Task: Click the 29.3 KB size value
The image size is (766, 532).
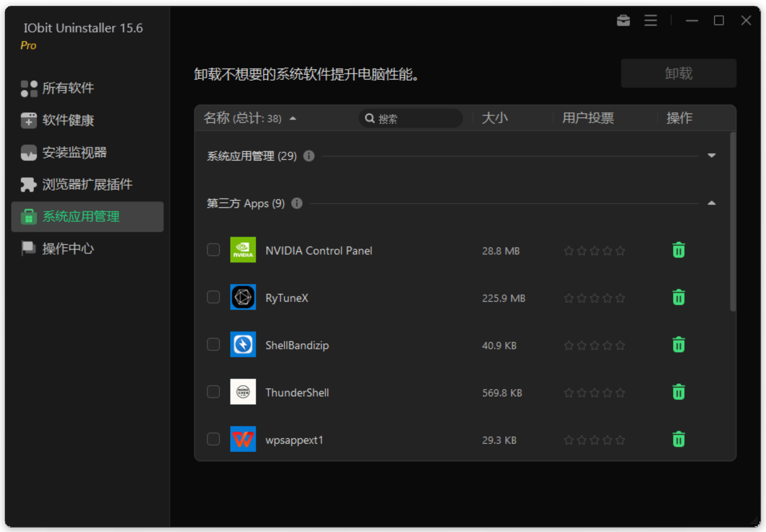Action: click(x=499, y=440)
